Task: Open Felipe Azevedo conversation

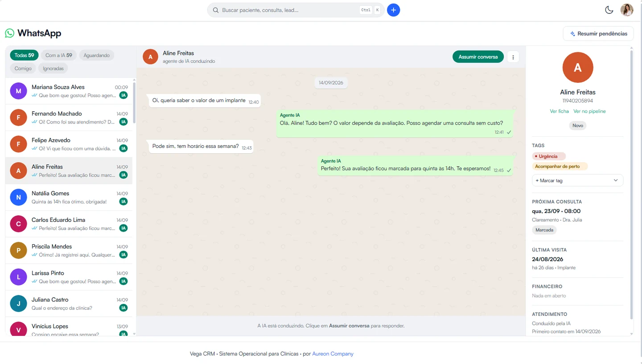Action: click(x=69, y=144)
